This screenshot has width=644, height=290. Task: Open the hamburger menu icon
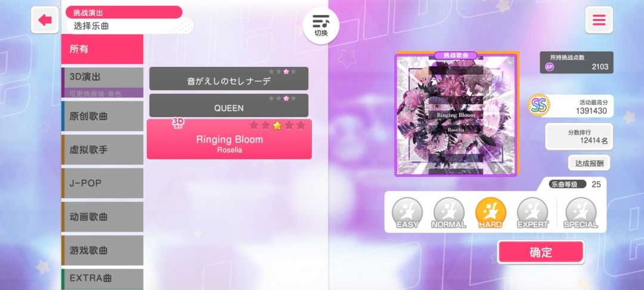click(599, 20)
